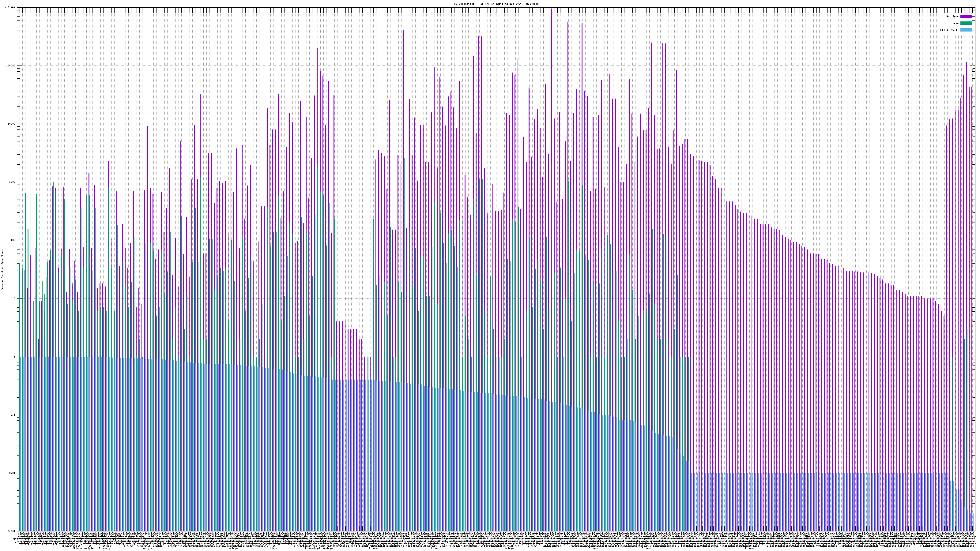The height and width of the screenshot is (551, 980).
Task: Select the "Spam" legend label text
Action: (x=956, y=23)
